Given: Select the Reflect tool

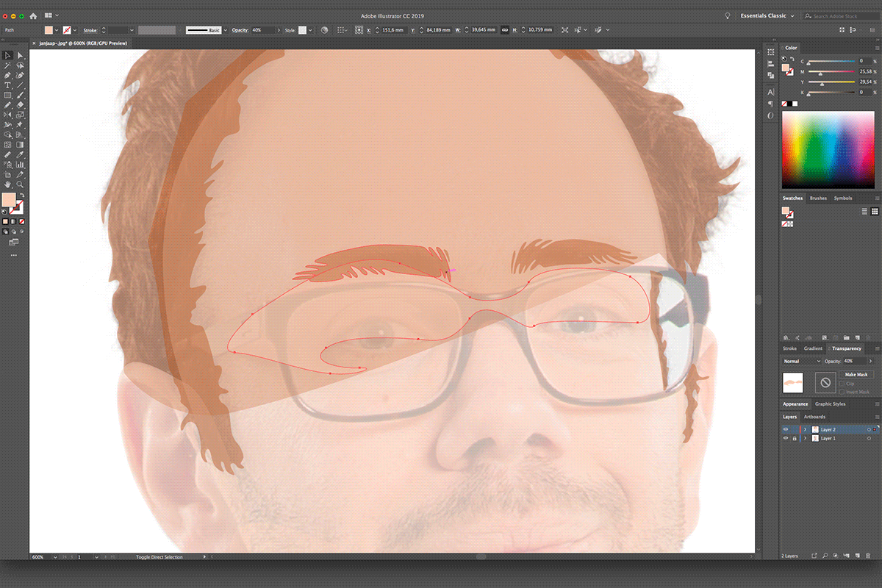Looking at the screenshot, I should [7, 115].
